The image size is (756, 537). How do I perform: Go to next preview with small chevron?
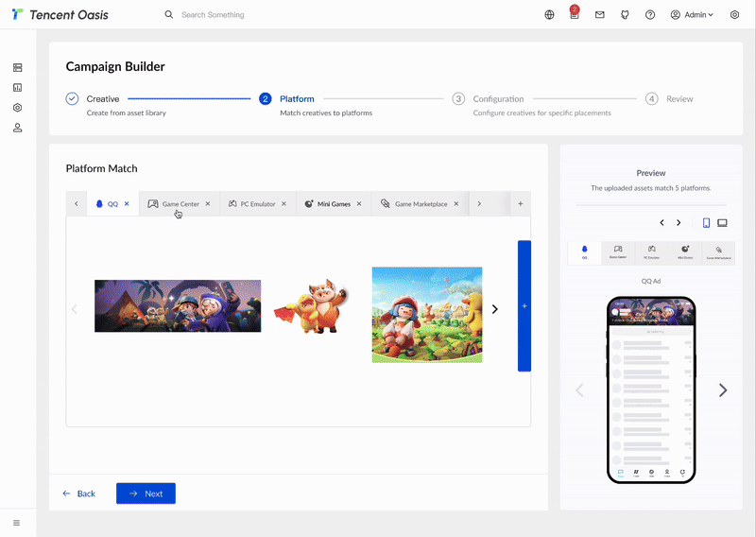679,223
